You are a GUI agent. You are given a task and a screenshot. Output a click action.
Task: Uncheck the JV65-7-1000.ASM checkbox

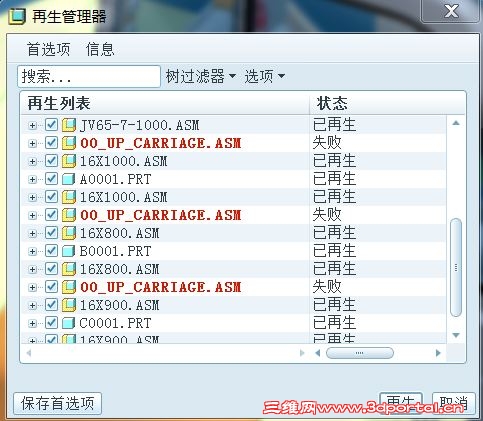[x=51, y=125]
